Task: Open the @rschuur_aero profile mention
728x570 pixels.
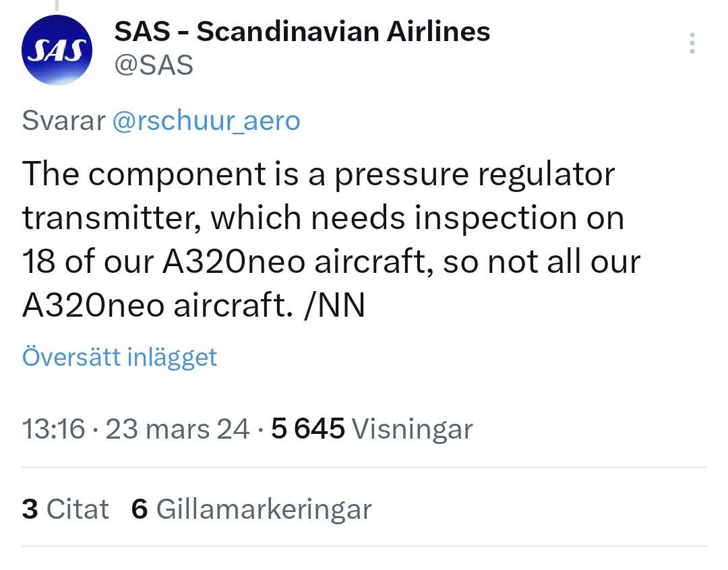Action: pyautogui.click(x=206, y=121)
